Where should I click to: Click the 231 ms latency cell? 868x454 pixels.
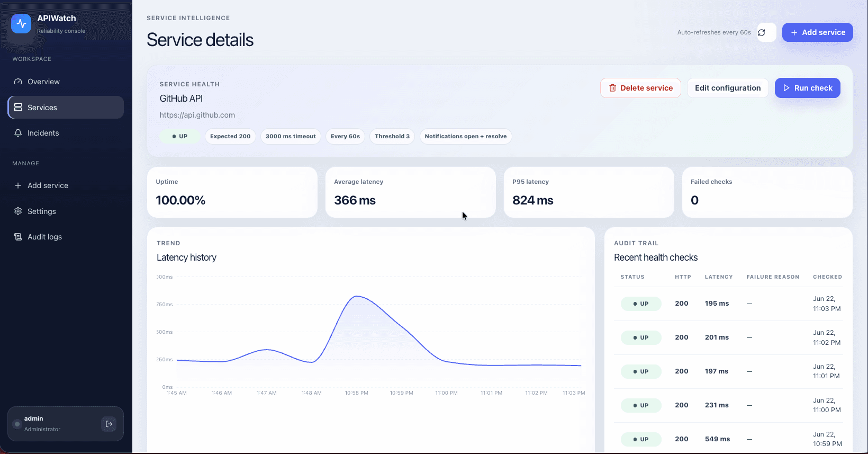click(x=717, y=405)
